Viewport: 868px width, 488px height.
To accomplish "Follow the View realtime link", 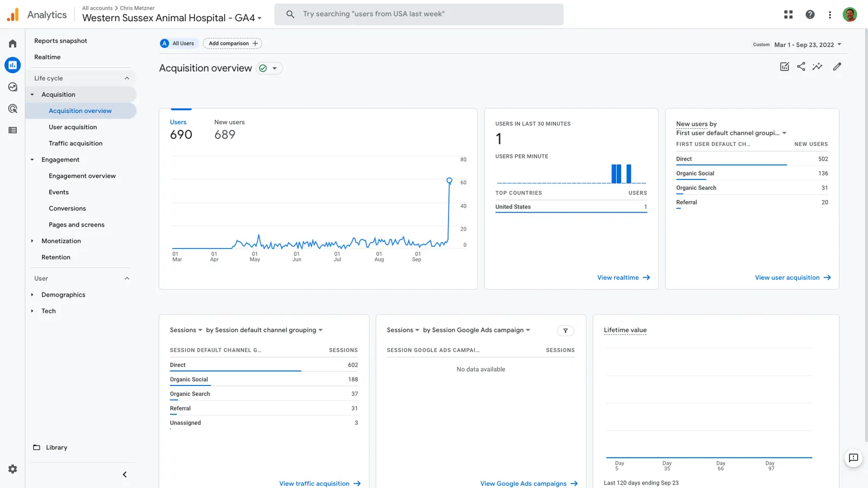I will coord(623,278).
